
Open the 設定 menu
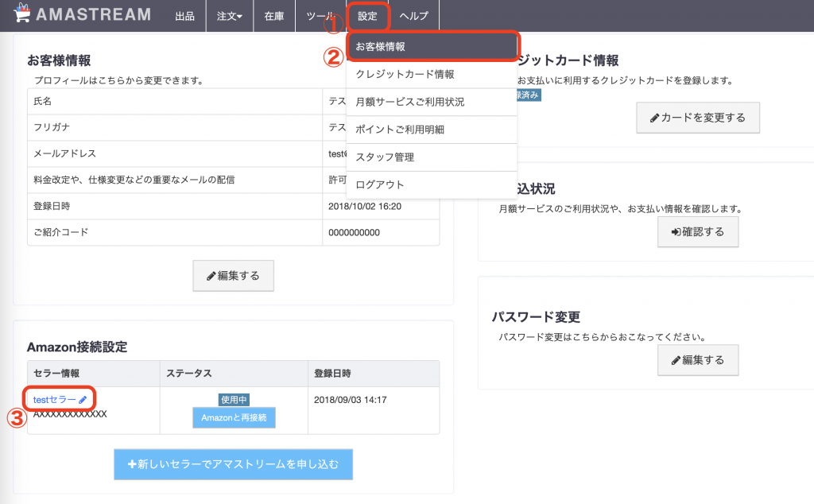pyautogui.click(x=367, y=16)
